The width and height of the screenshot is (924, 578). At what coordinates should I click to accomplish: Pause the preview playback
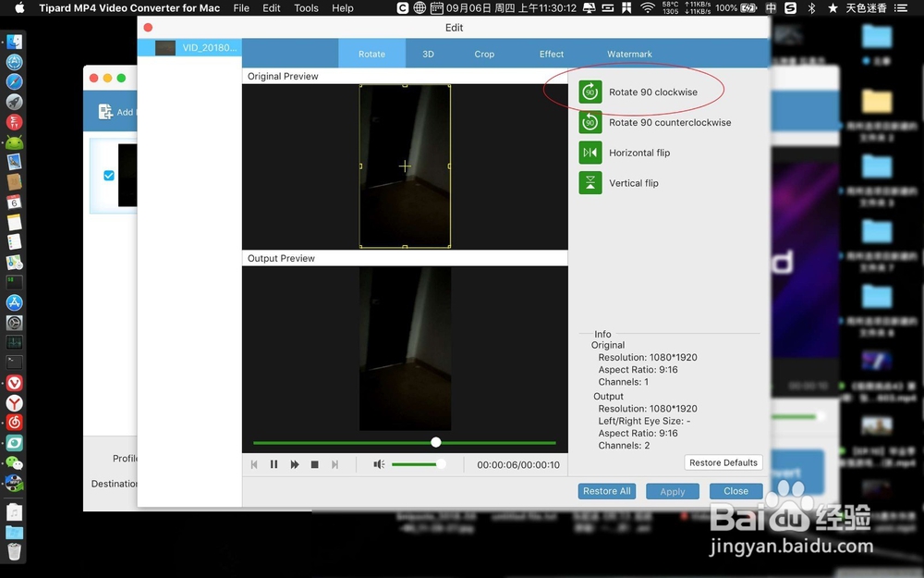[274, 465]
